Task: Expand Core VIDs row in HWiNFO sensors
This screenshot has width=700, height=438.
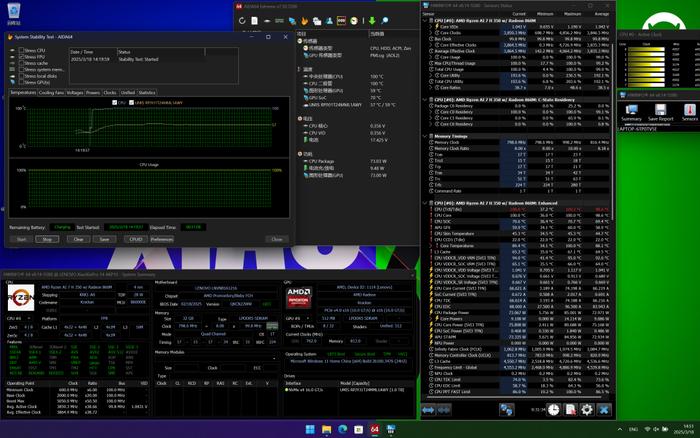Action: pyautogui.click(x=431, y=27)
